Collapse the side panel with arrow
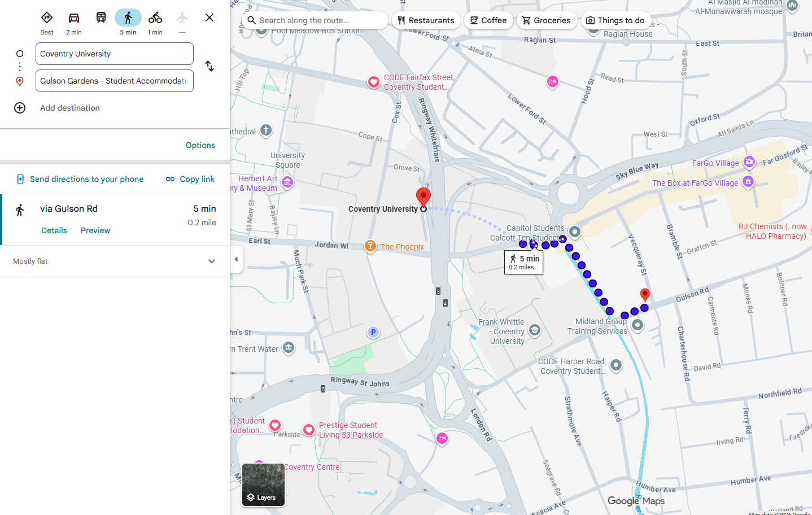812x515 pixels. 236,259
